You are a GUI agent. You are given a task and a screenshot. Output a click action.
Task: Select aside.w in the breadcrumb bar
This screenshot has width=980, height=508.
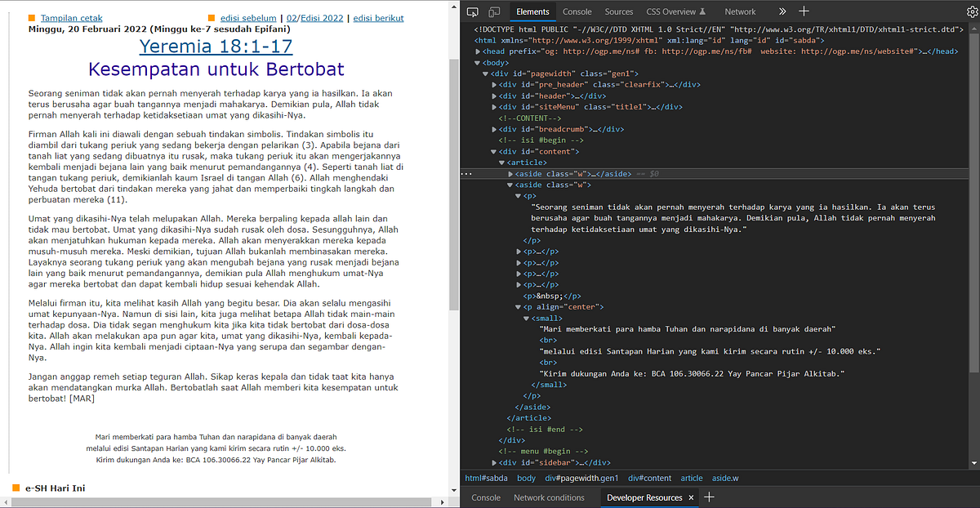pos(726,478)
